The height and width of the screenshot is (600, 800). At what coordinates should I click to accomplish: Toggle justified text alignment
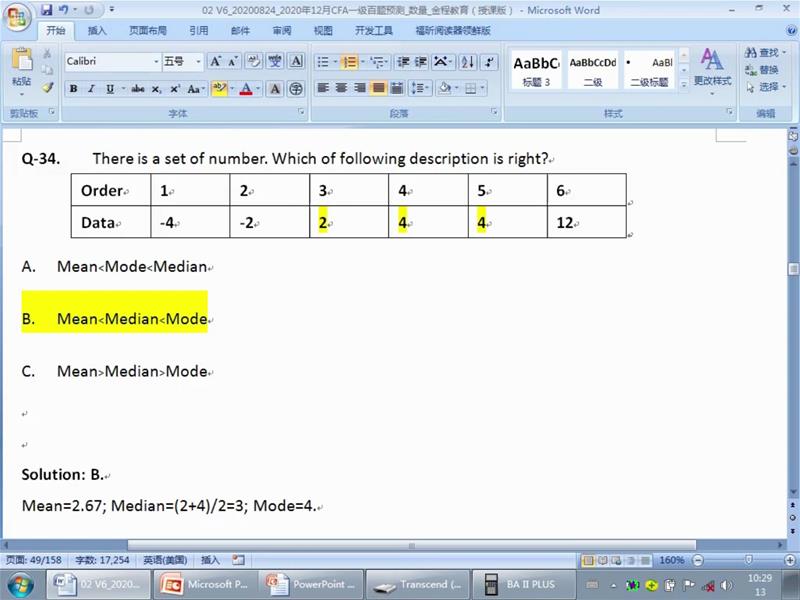tap(379, 88)
